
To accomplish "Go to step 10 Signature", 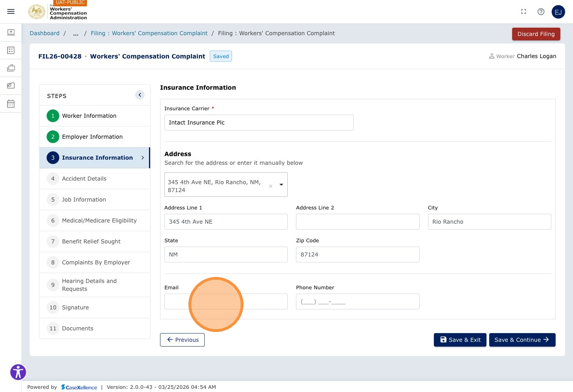I will [x=95, y=307].
